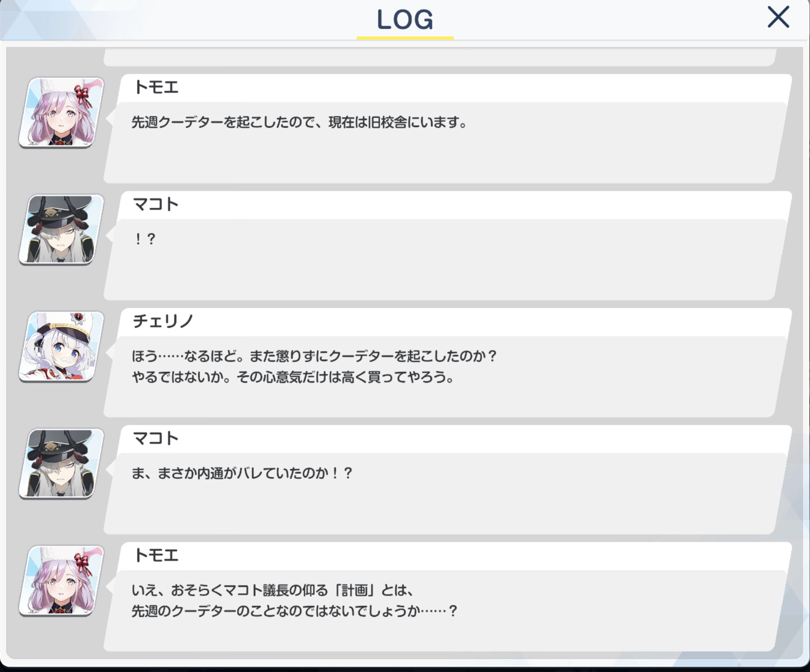Select the last トモエ speaker name label
The height and width of the screenshot is (672, 810).
click(x=156, y=556)
